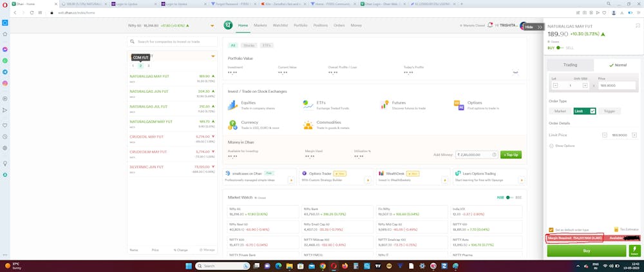The image size is (644, 272).
Task: Click the Dhan logo in the header
Action: coord(227,25)
